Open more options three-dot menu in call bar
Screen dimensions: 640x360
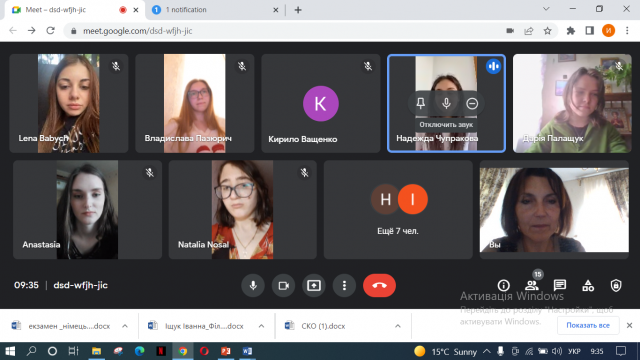point(344,285)
